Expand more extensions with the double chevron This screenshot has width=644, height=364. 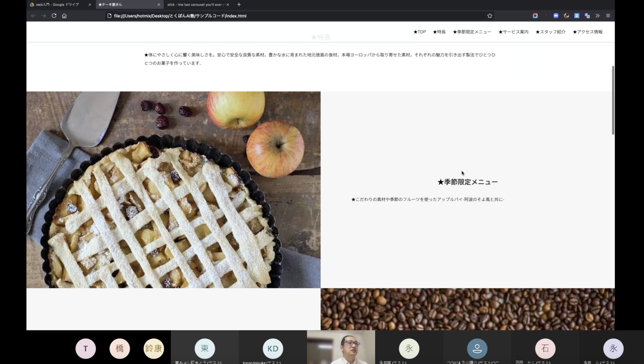[598, 16]
